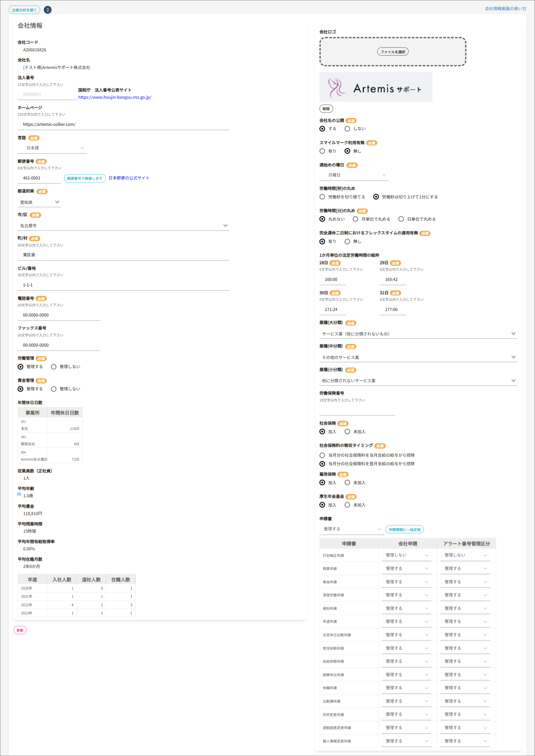Click the ファイルを選択 file button
The image size is (535, 756).
coord(392,52)
